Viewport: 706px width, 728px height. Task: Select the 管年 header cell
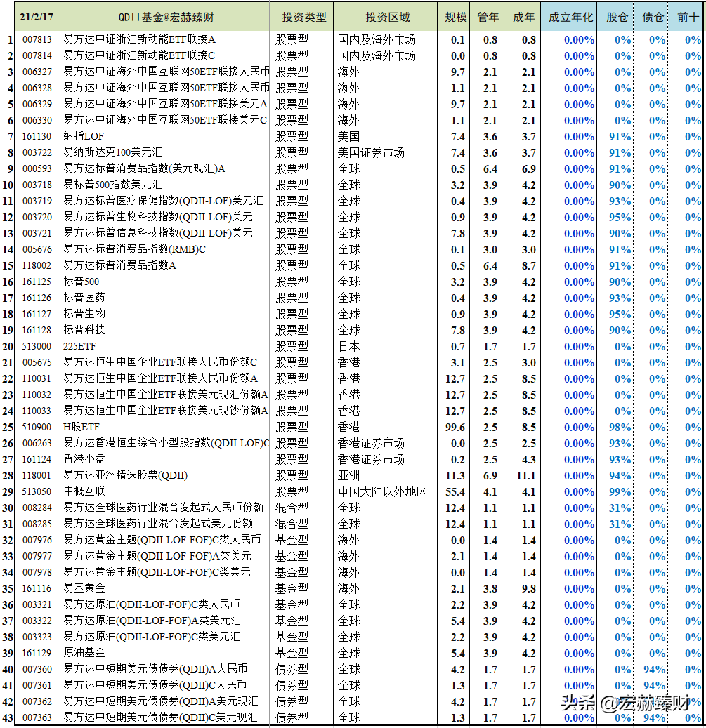488,17
